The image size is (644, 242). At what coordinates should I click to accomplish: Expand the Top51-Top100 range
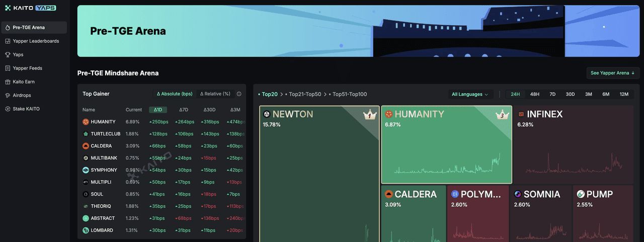click(350, 94)
